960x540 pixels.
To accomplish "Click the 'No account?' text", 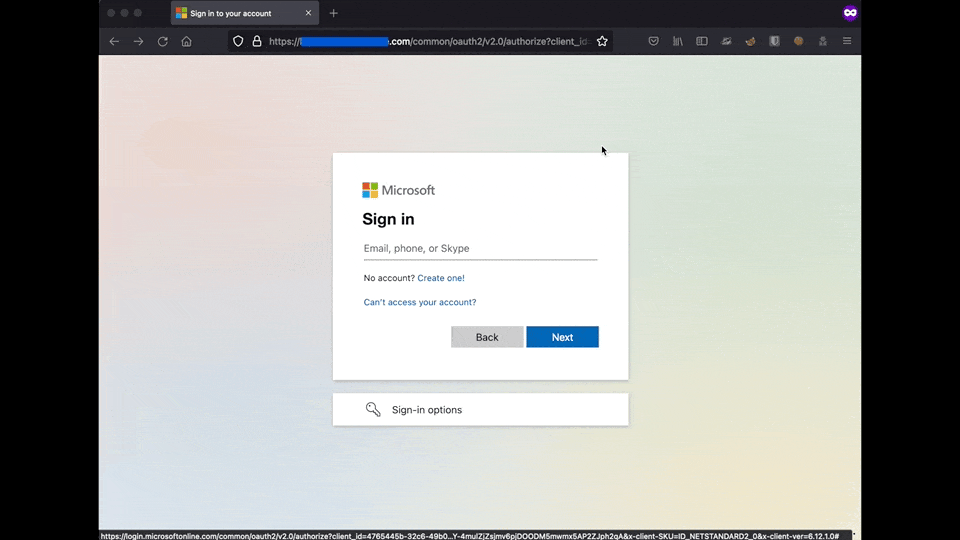I will point(389,278).
